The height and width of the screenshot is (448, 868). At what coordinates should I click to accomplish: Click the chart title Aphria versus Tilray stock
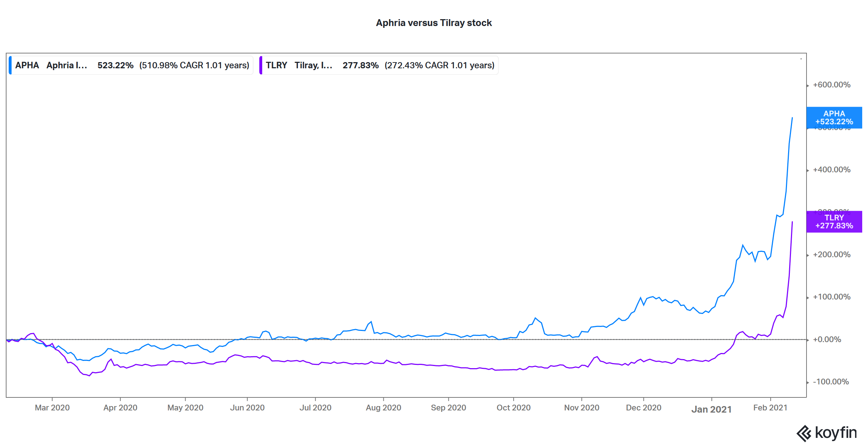[x=434, y=23]
